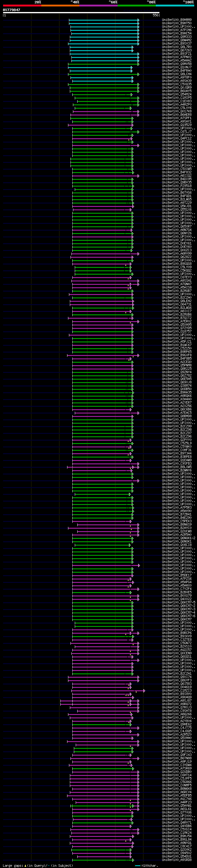Click the red 20% identity legend segment
This screenshot has width=197, height=868.
[x=22, y=6]
